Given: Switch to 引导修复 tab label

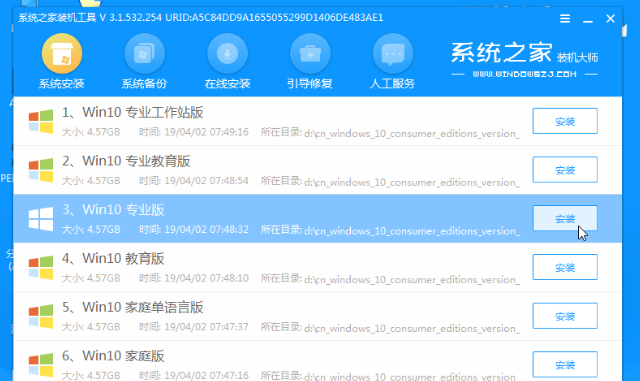Looking at the screenshot, I should click(x=310, y=84).
